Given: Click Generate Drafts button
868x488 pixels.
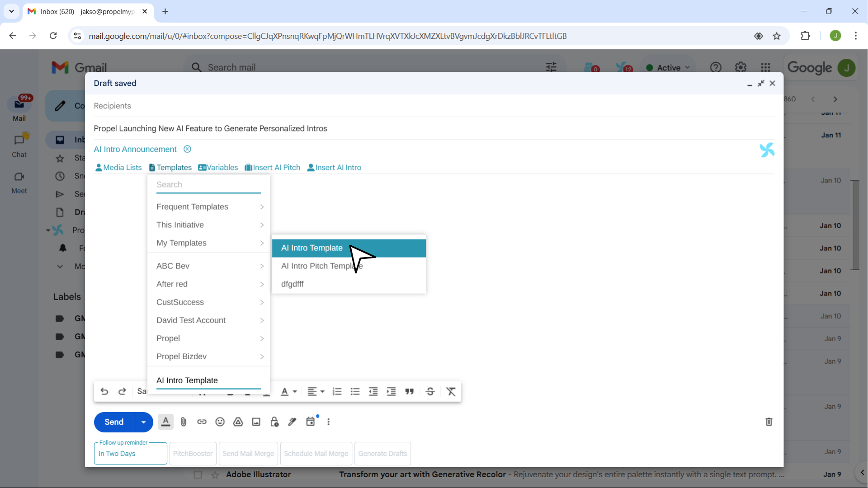Looking at the screenshot, I should pyautogui.click(x=383, y=454).
